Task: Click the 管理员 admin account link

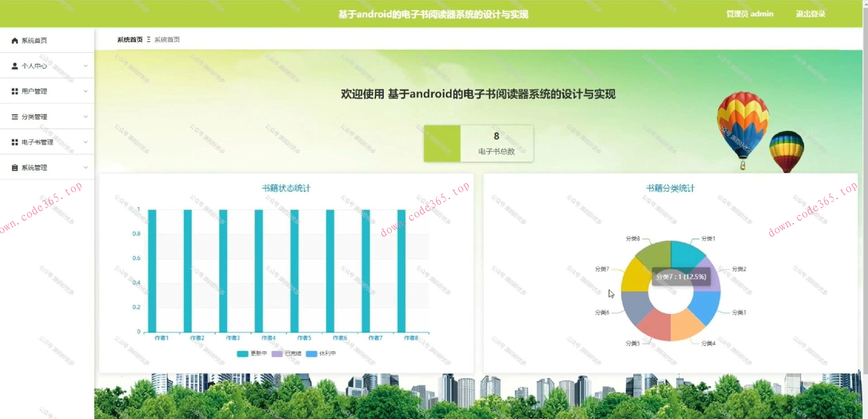Action: [750, 14]
